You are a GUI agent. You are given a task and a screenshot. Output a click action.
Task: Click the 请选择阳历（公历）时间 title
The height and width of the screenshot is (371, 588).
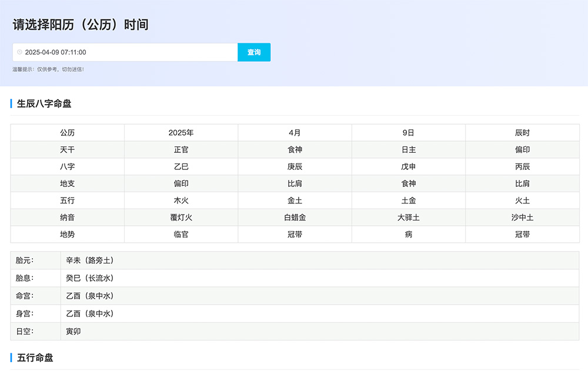[81, 25]
